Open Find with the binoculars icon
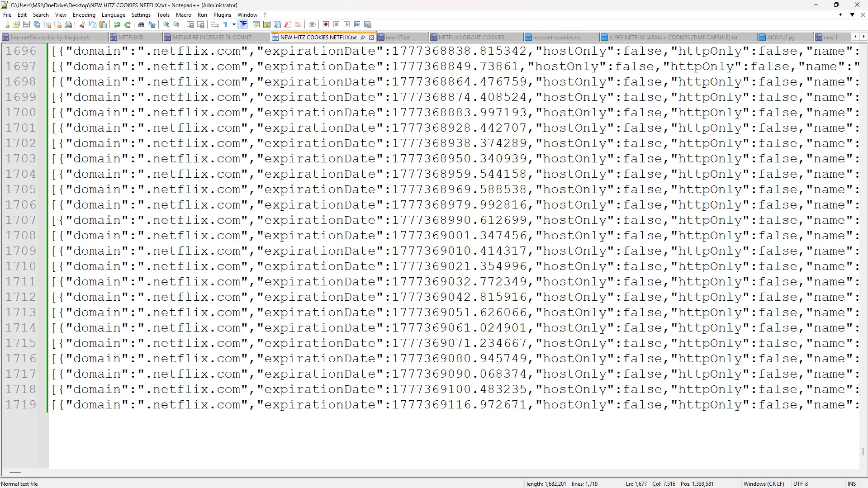This screenshot has width=868, height=488. [142, 24]
